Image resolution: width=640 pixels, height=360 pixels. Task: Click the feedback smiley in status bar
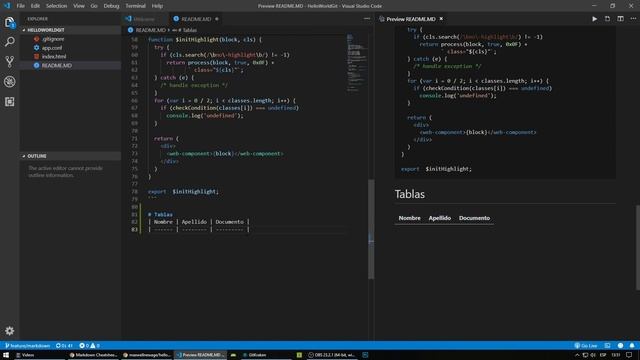click(x=620, y=346)
